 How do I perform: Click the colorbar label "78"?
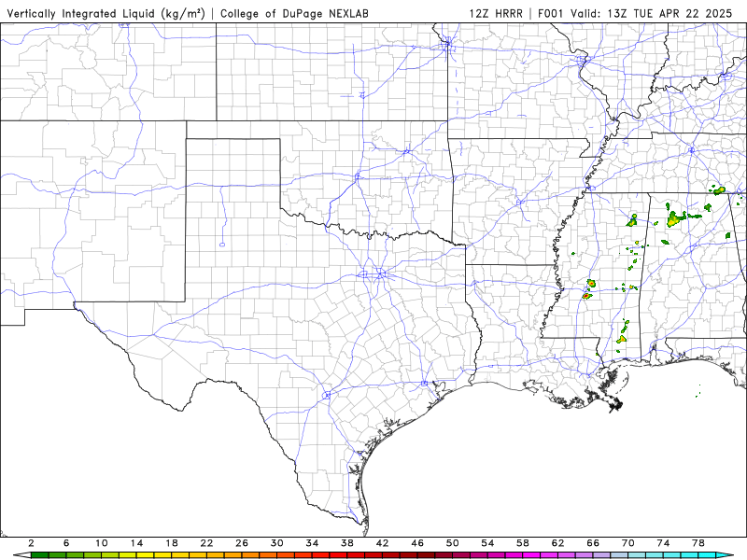[x=698, y=543]
